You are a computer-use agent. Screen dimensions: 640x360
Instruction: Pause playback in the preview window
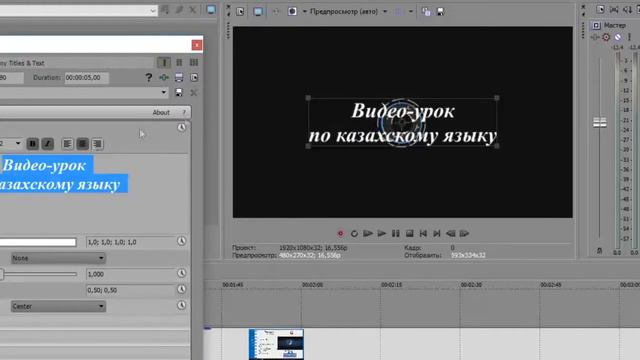pyautogui.click(x=396, y=233)
